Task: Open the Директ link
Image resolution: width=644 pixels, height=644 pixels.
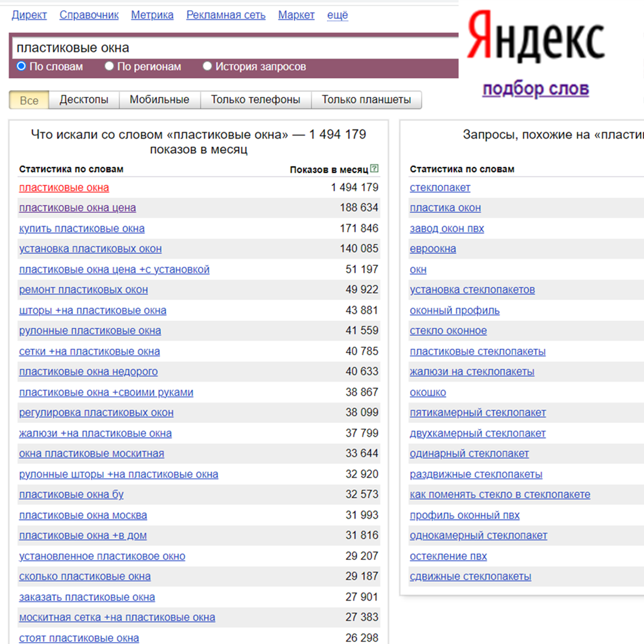Action: tap(29, 15)
